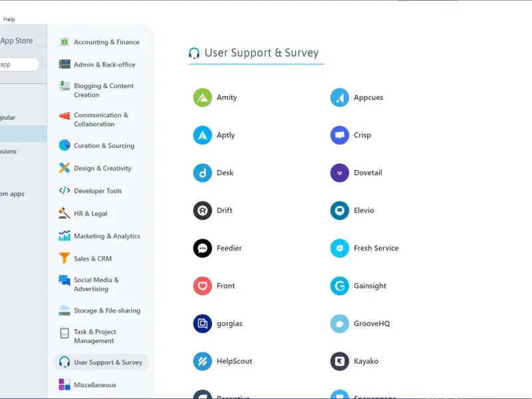Click the Admin & Back-office icon

(64, 64)
